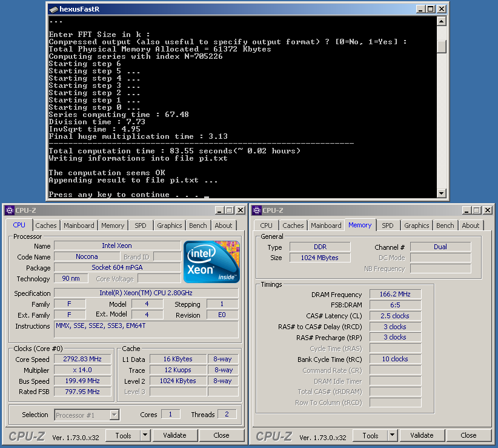Click the left CPU-Z window title icon

10,210
